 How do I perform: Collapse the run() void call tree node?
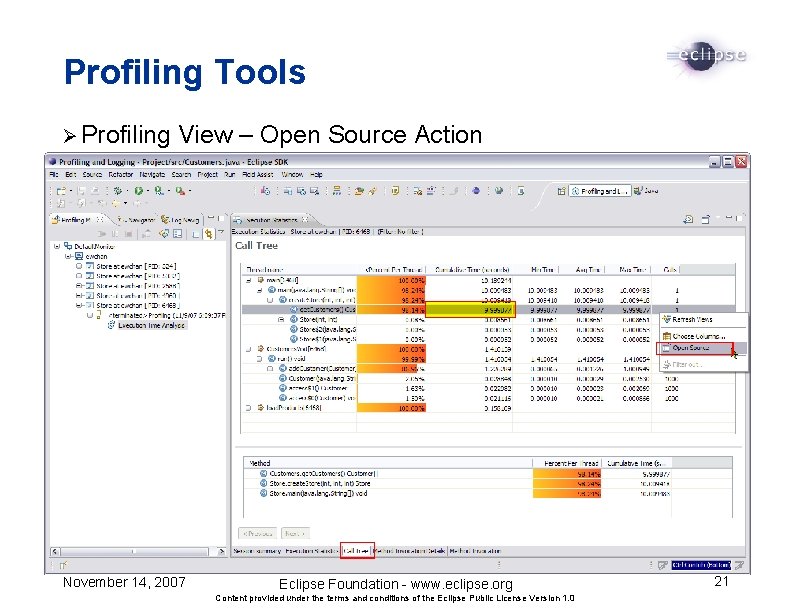(259, 359)
